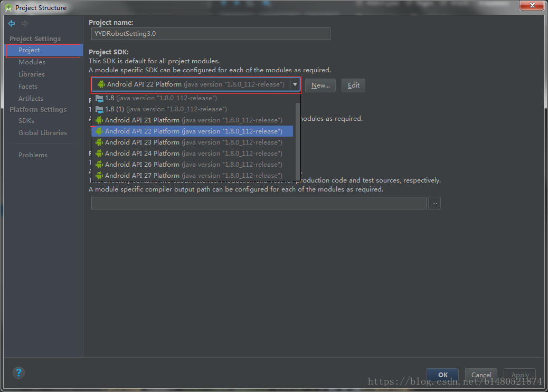Click Android icon in Project SDK combo box
Image resolution: width=548 pixels, height=392 pixels.
click(x=101, y=84)
